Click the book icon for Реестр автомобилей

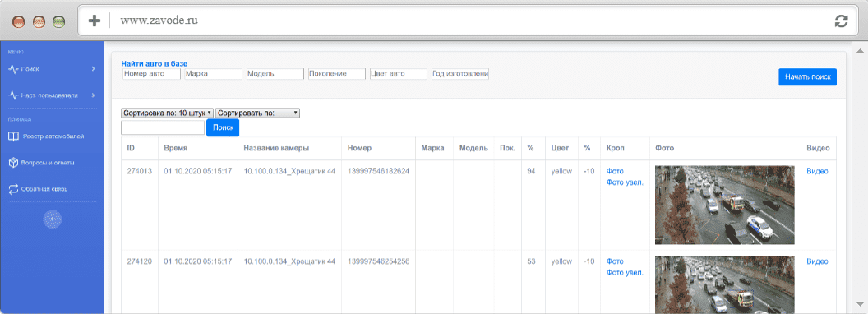[x=14, y=136]
